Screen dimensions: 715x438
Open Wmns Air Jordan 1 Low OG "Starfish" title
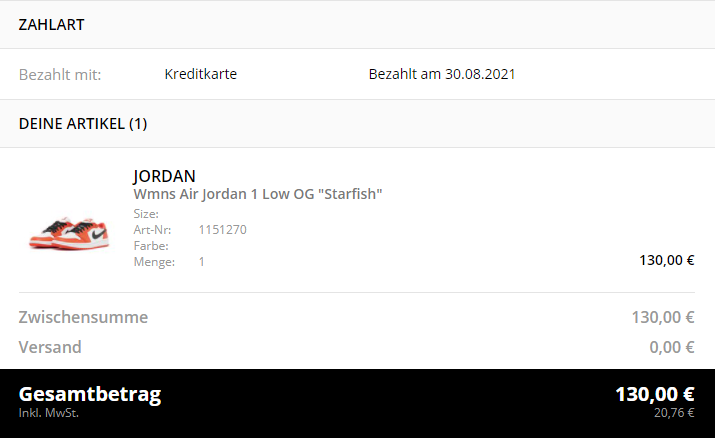click(x=258, y=194)
